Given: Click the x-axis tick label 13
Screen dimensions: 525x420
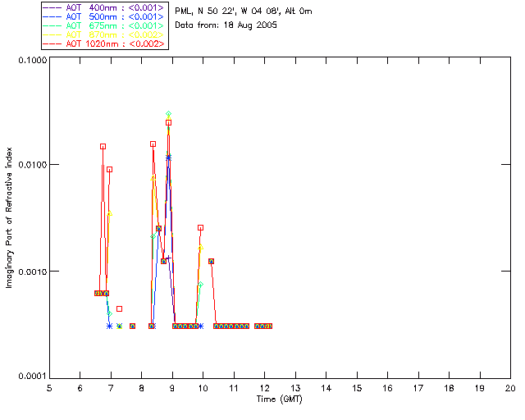Looking at the screenshot, I should coord(295,388).
